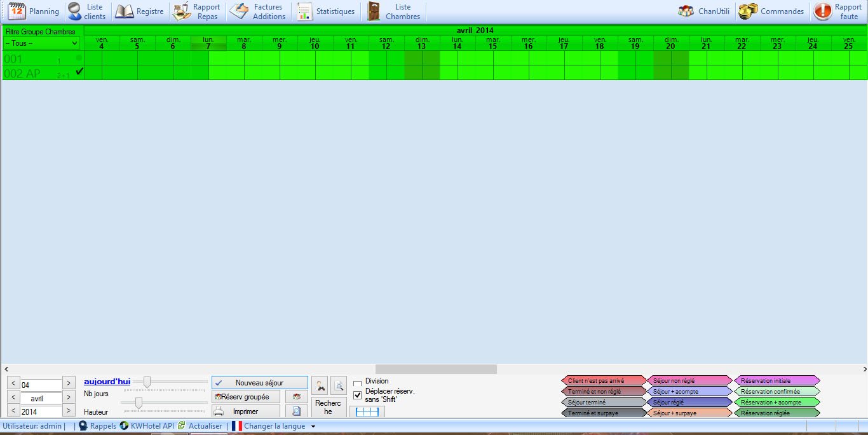Open KWHotel API in status bar
The image size is (868, 435).
(147, 426)
